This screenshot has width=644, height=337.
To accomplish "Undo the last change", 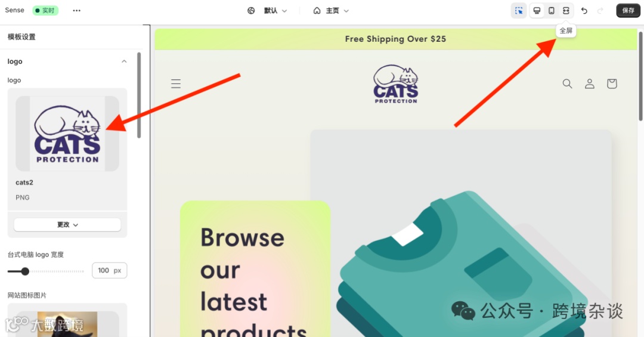I will (584, 11).
